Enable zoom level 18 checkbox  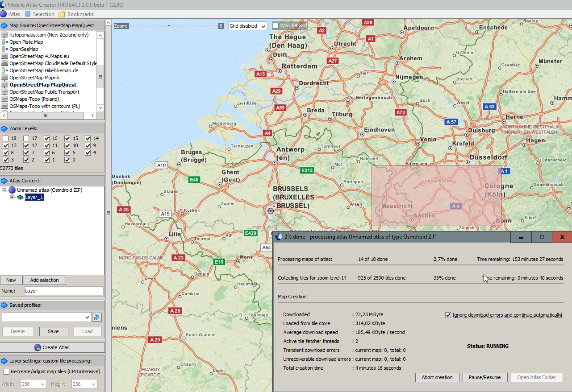click(x=5, y=138)
